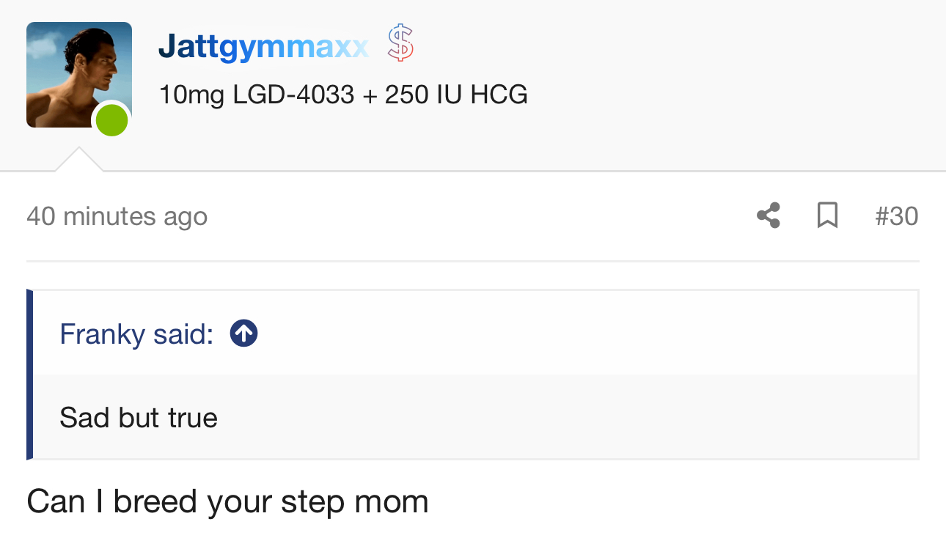Expand the quoted text "Sad but true"
Image resolution: width=946 pixels, height=560 pixels.
click(139, 418)
